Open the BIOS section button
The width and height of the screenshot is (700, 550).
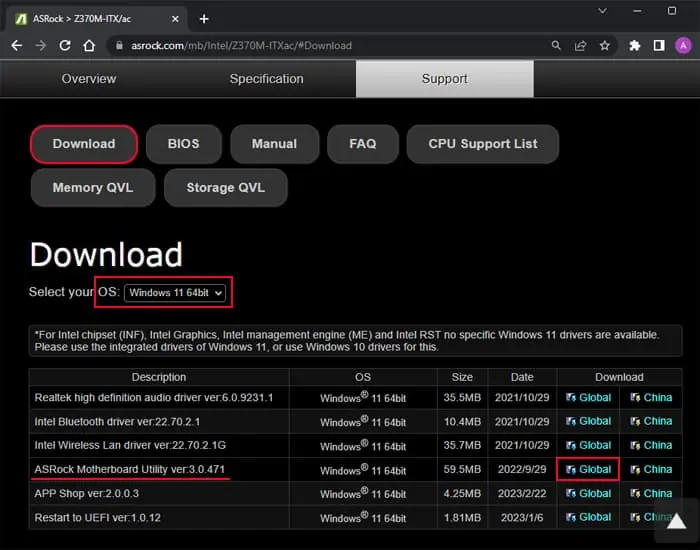(183, 144)
